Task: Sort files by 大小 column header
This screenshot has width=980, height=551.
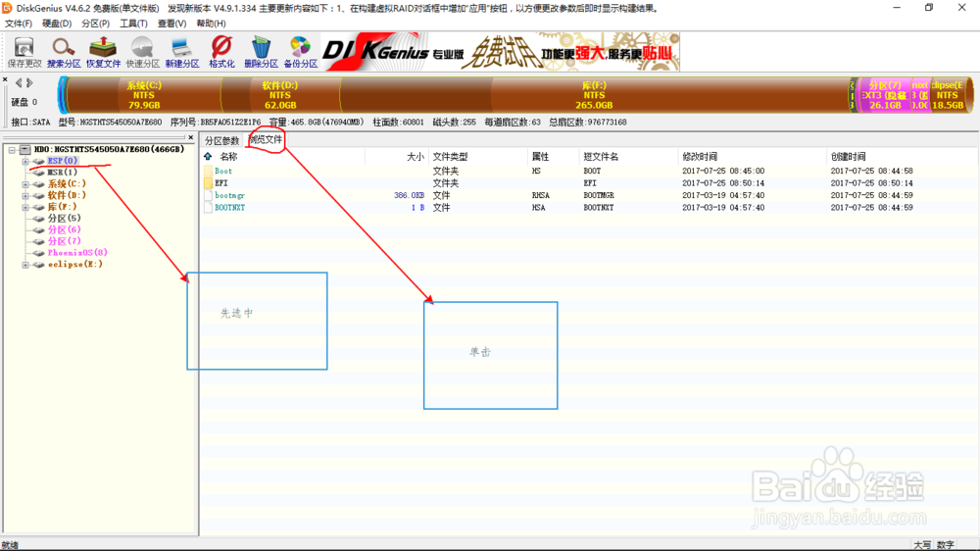Action: 415,156
